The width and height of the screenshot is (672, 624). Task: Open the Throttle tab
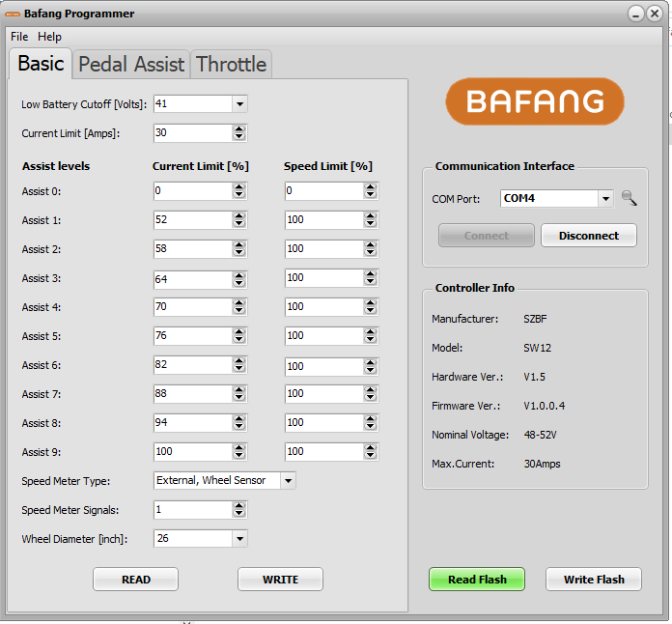pos(231,65)
